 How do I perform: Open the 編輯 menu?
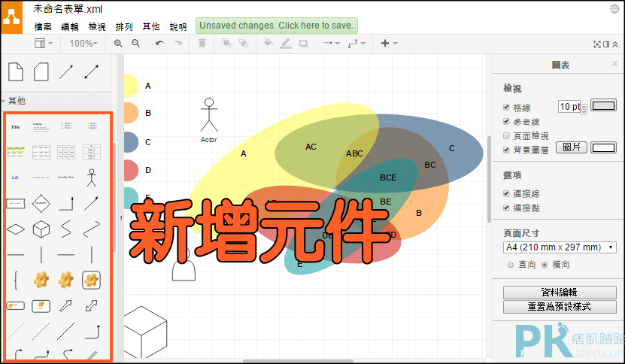pos(70,26)
